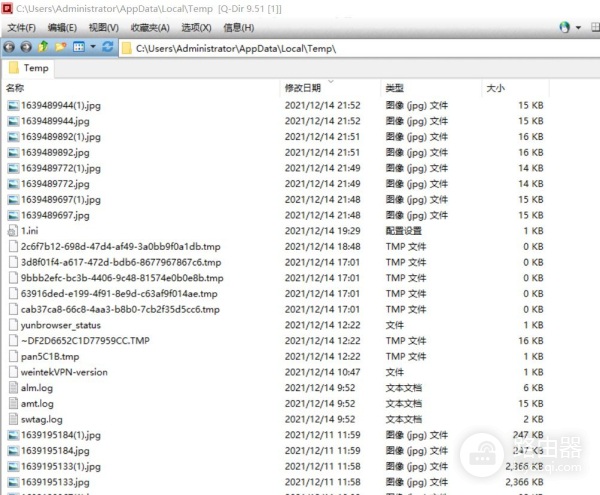Viewport: 600px width, 495px height.
Task: Click the view mode grid icon
Action: click(x=79, y=47)
